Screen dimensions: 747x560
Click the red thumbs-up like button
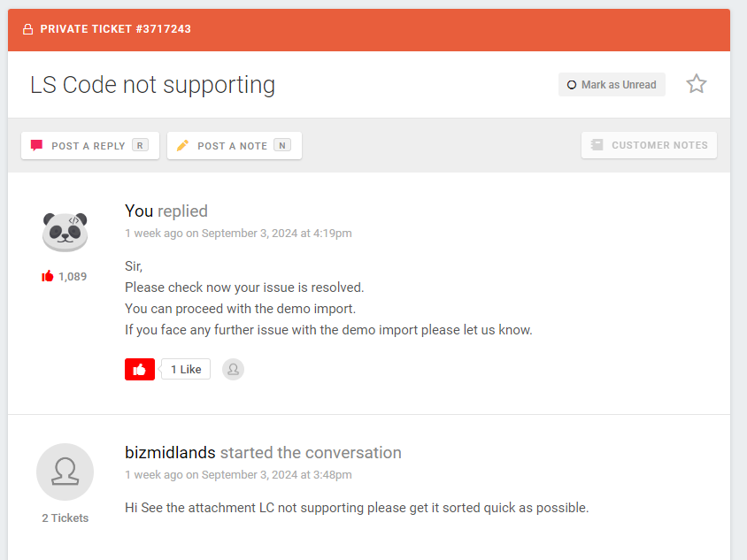[140, 369]
